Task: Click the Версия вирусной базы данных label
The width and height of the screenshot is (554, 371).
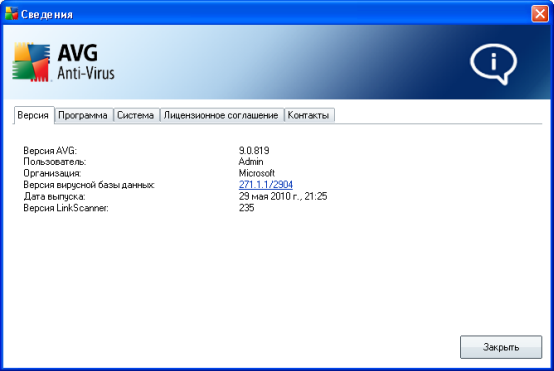Action: coord(89,185)
